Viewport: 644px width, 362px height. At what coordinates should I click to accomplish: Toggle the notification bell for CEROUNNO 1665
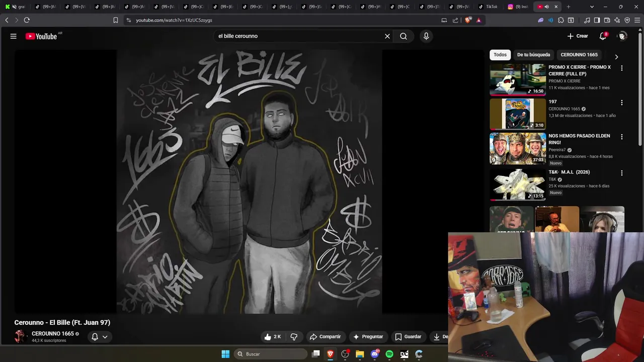99,337
